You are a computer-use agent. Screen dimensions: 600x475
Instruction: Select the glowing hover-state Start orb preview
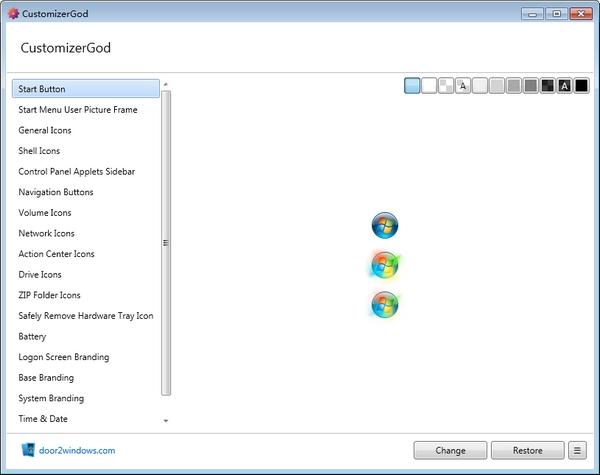click(x=385, y=265)
